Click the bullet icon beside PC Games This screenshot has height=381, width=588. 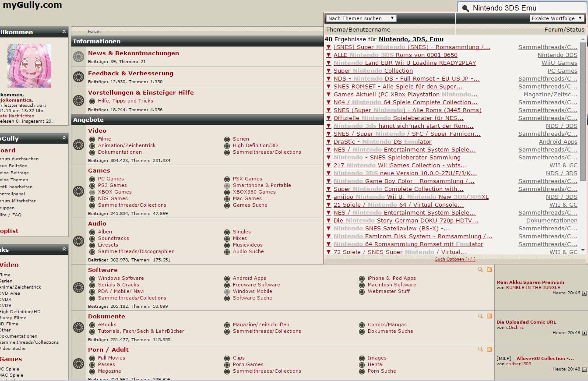(92, 179)
